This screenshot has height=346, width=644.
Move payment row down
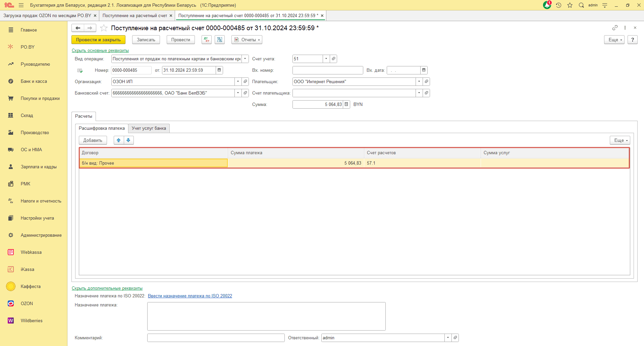click(128, 140)
